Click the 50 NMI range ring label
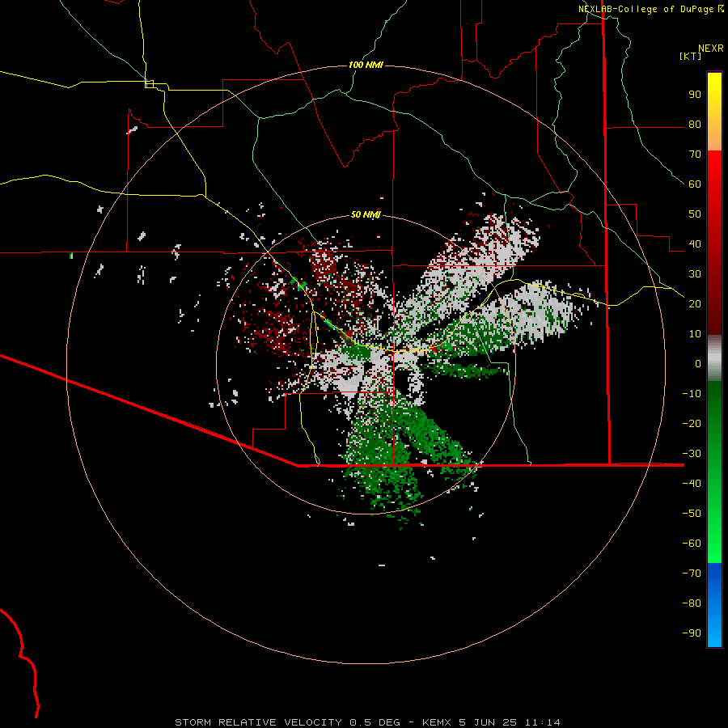728x728 pixels. click(366, 214)
